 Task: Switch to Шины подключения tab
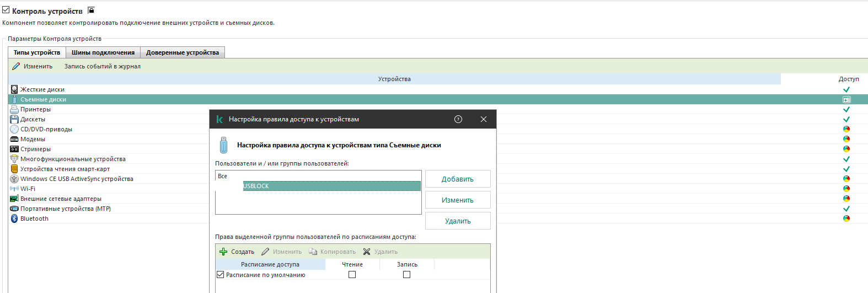pos(103,52)
